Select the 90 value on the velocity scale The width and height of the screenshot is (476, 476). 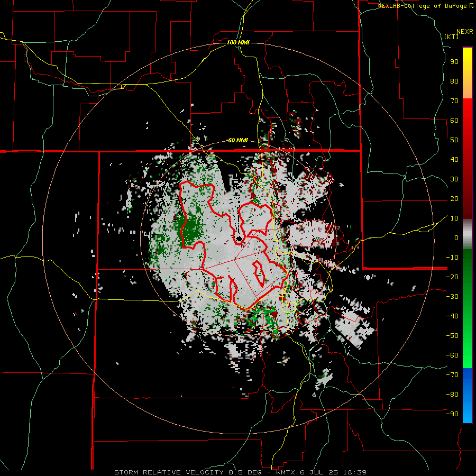[454, 62]
